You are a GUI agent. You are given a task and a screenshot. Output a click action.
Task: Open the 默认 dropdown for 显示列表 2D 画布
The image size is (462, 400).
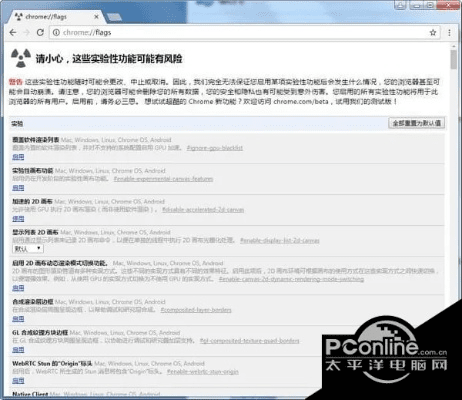28,249
